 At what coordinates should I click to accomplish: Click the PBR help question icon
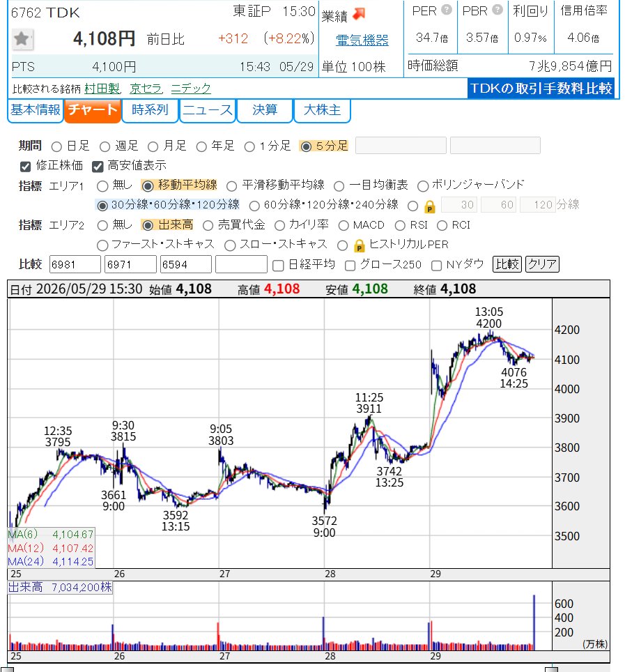coord(497,10)
